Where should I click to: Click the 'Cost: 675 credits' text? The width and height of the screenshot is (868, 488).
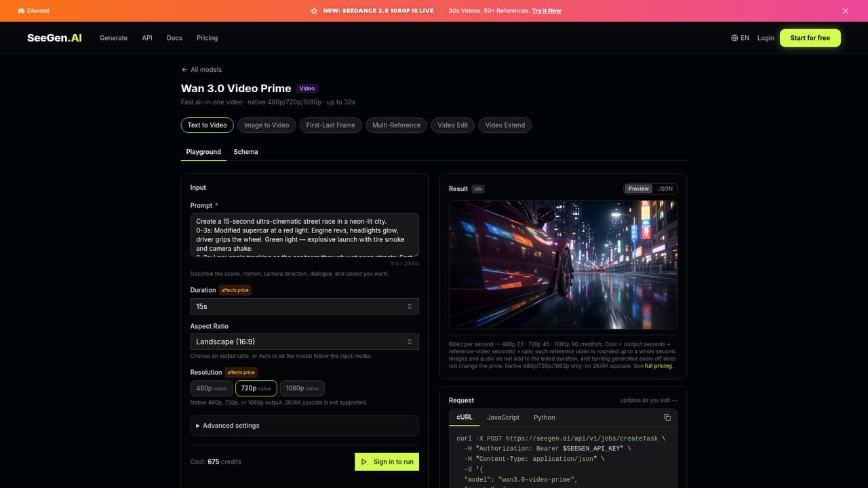point(216,462)
